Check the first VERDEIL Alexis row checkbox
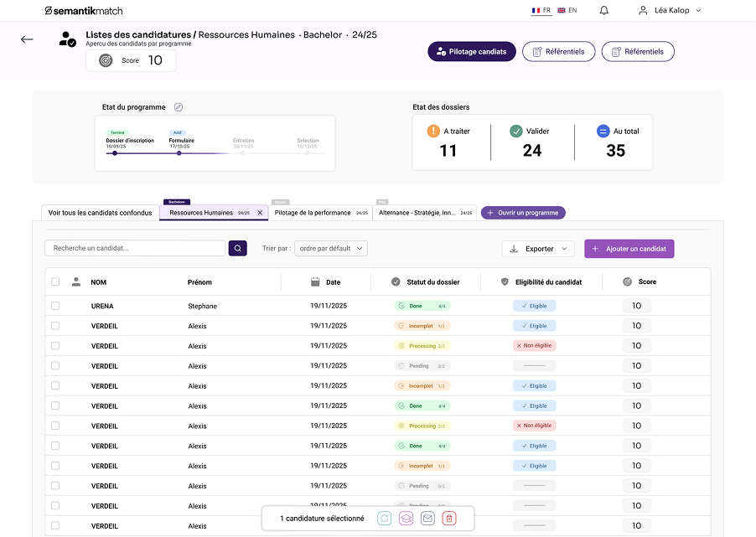This screenshot has width=756, height=537. (x=55, y=326)
